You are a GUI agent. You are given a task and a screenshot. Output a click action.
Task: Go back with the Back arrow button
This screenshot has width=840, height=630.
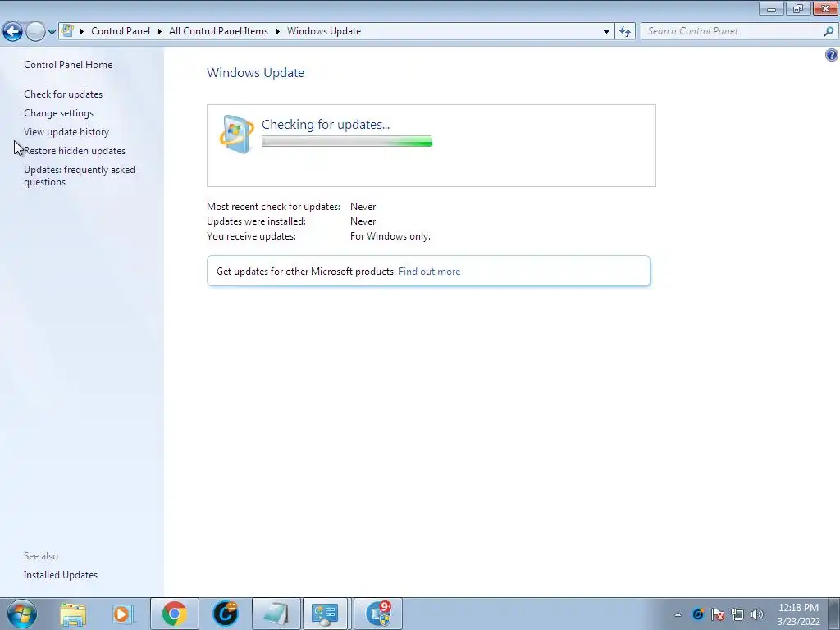[13, 32]
